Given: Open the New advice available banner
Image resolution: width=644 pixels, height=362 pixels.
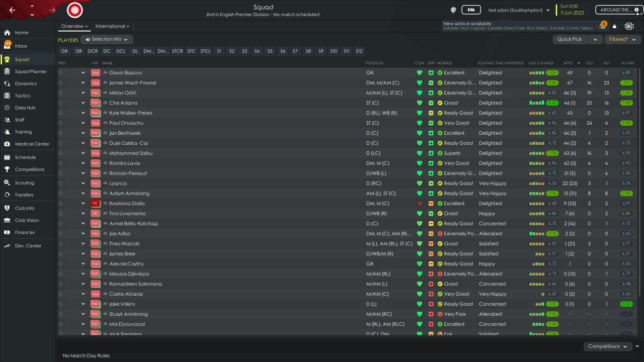Looking at the screenshot, I should coord(518,26).
